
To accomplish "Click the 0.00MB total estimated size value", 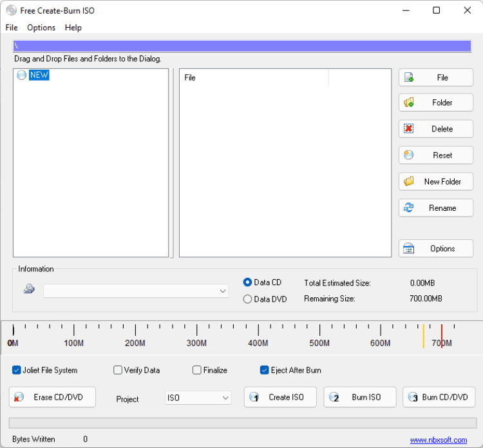I will point(422,283).
